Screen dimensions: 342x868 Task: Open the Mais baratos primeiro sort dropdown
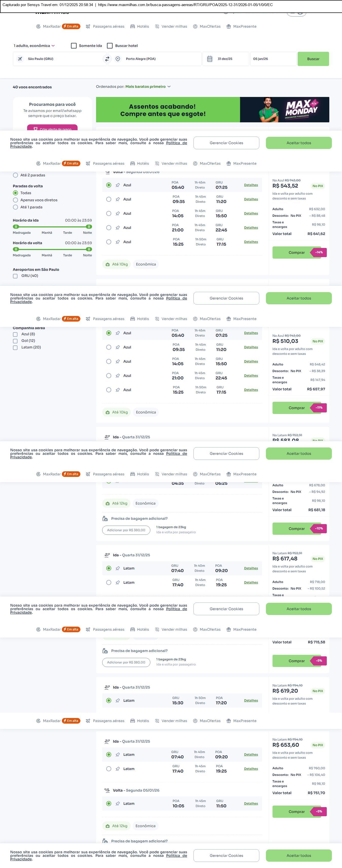pos(148,87)
